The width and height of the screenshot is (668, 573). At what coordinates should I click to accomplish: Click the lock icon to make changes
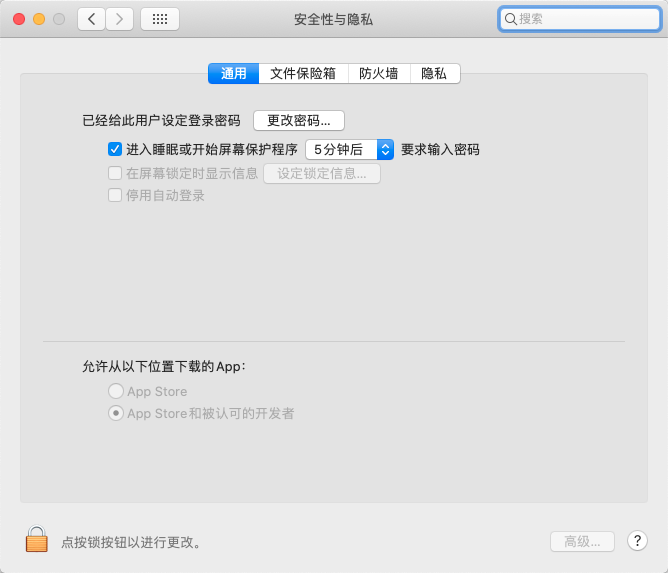37,540
